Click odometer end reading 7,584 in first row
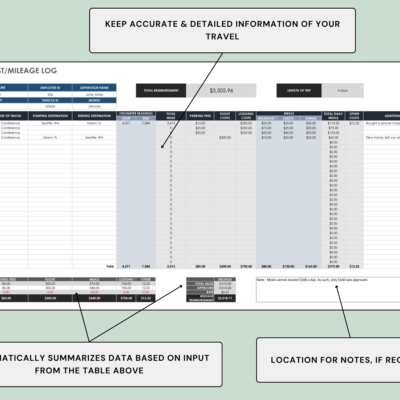400x400 pixels. pyautogui.click(x=146, y=123)
